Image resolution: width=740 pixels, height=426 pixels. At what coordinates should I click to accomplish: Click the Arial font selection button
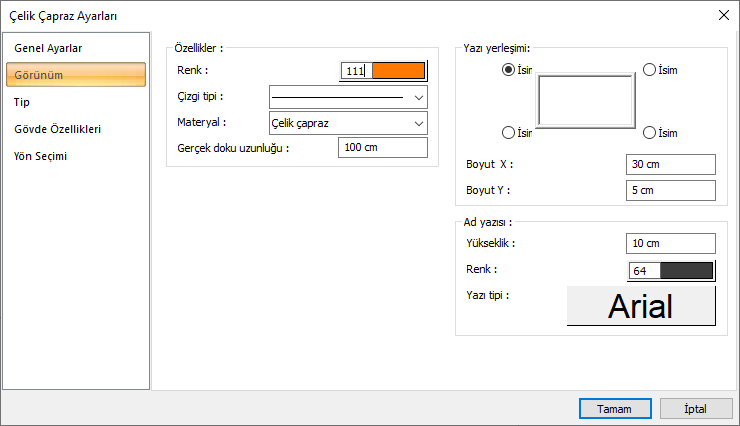[641, 306]
